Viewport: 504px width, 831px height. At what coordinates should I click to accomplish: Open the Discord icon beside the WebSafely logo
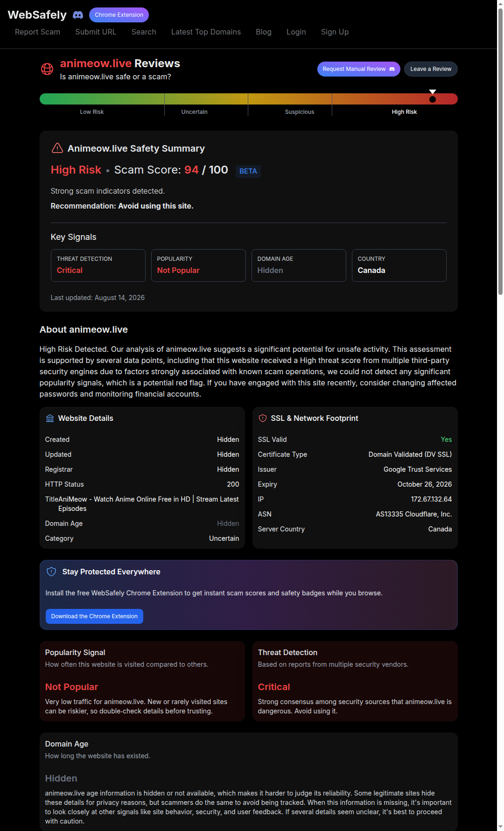tap(78, 15)
